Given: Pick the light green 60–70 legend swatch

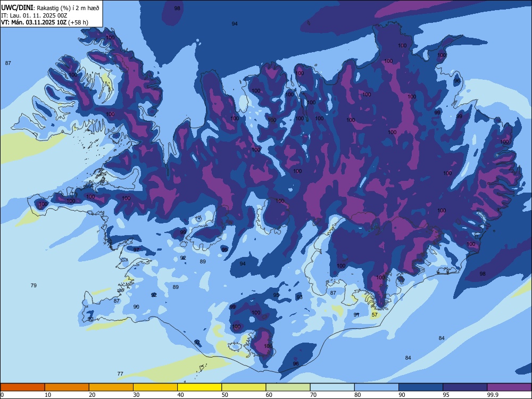Looking at the screenshot, I should (x=288, y=387).
